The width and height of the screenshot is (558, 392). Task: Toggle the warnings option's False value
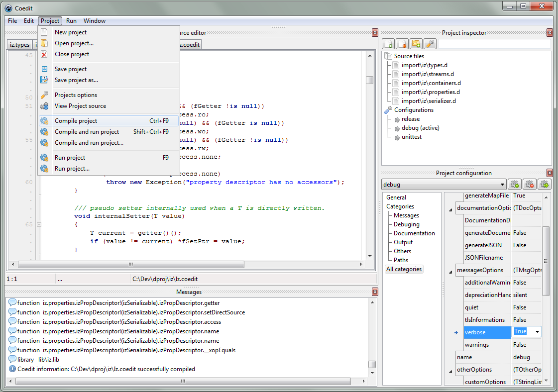[x=520, y=345]
